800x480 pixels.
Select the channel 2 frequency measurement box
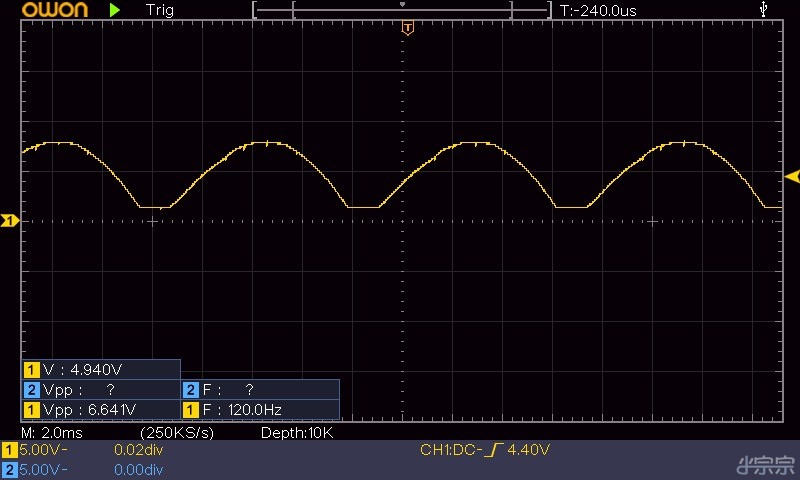coord(260,389)
